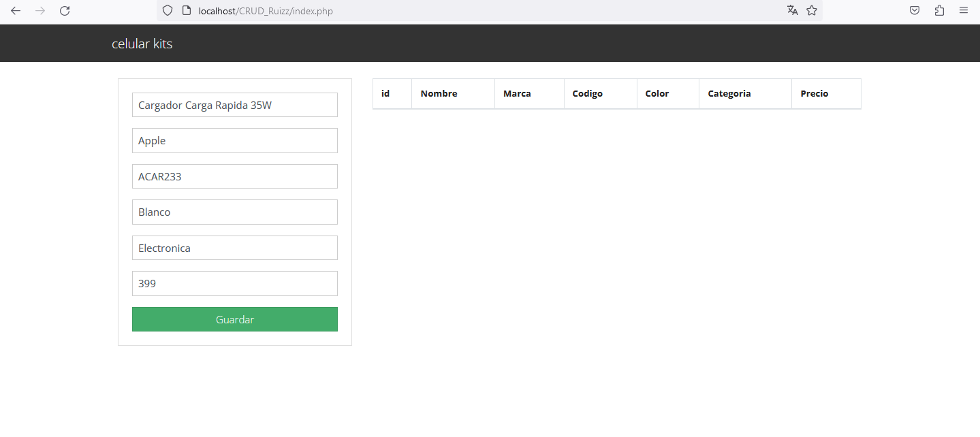The width and height of the screenshot is (980, 437).
Task: Click the Marca field containing Apple
Action: (x=234, y=140)
